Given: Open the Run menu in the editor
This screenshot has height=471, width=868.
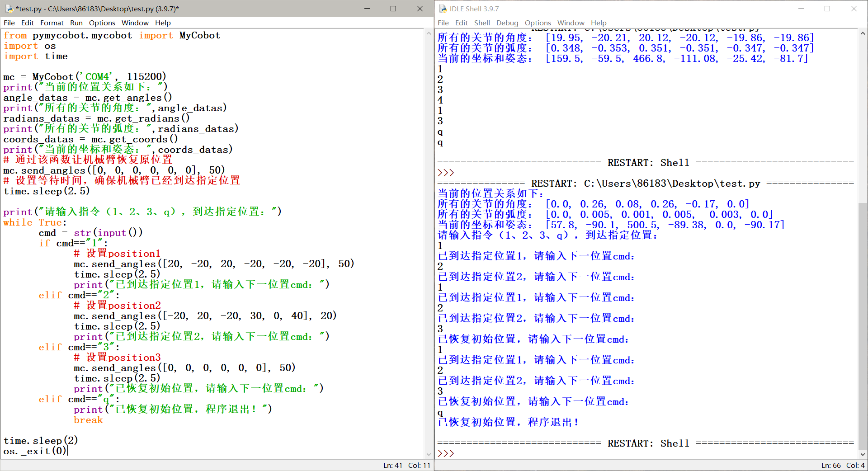Looking at the screenshot, I should point(76,23).
